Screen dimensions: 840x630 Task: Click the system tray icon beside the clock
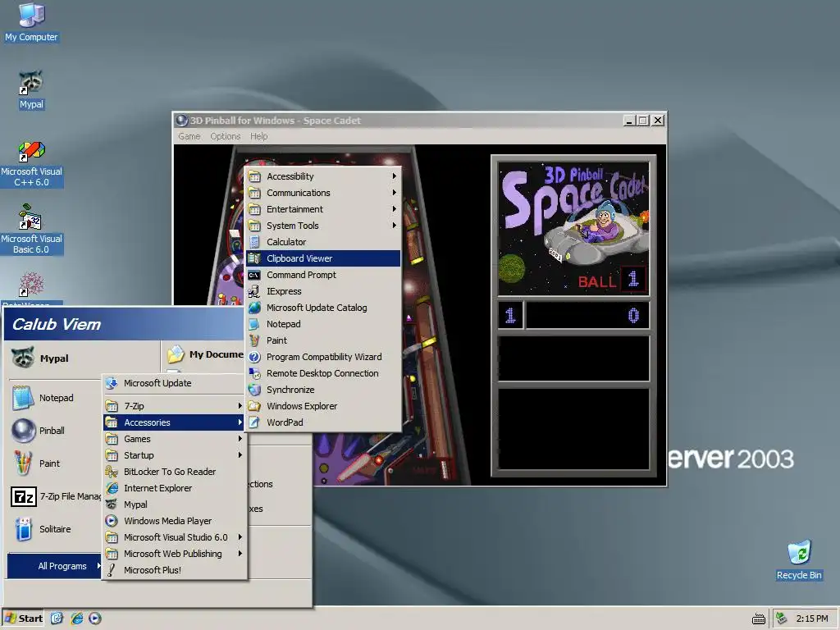point(782,619)
